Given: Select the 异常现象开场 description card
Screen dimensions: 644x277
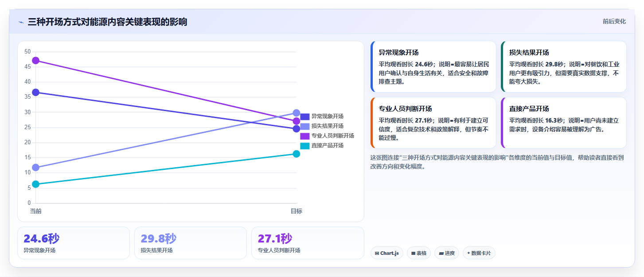Looking at the screenshot, I should [433, 67].
